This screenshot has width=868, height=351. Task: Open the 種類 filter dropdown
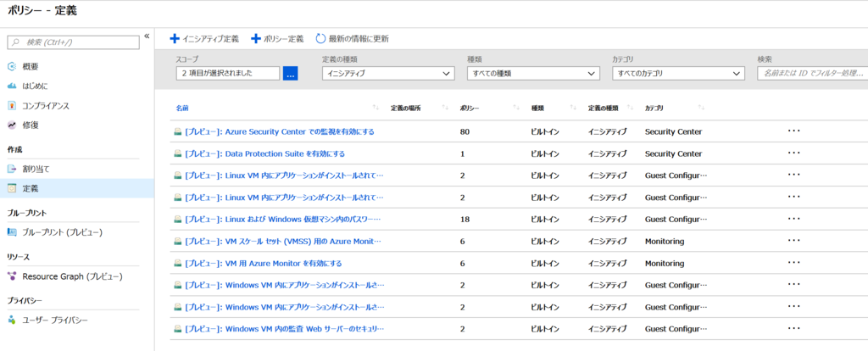coord(533,73)
